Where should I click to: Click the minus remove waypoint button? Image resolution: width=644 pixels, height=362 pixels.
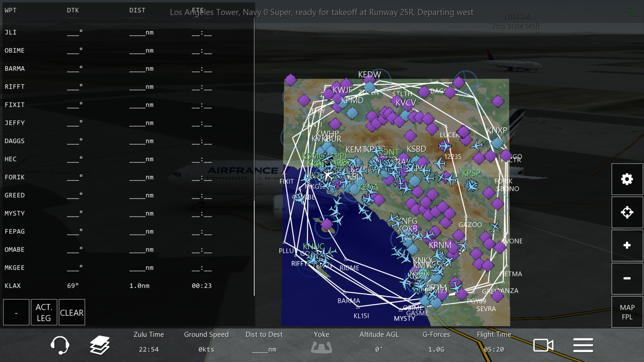(x=16, y=312)
